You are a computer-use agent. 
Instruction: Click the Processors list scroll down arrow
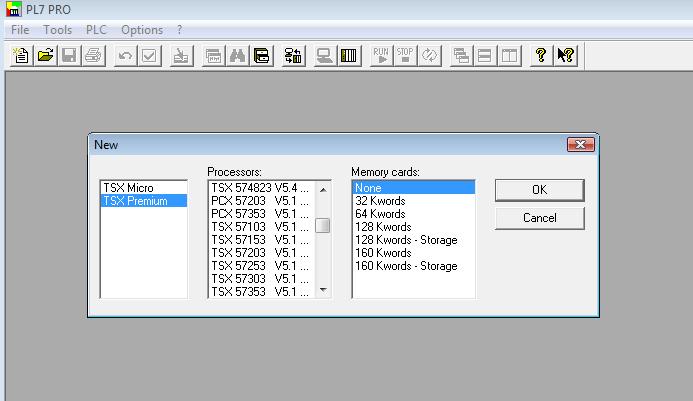coord(323,290)
